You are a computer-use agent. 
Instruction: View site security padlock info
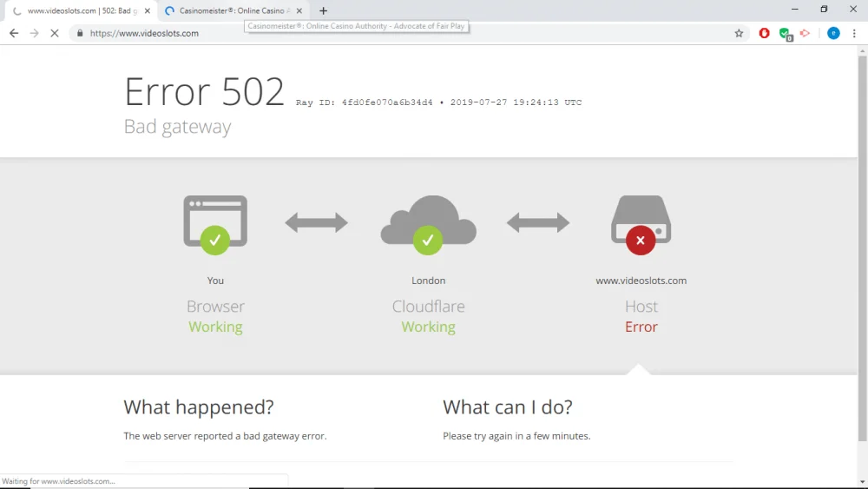pos(80,33)
